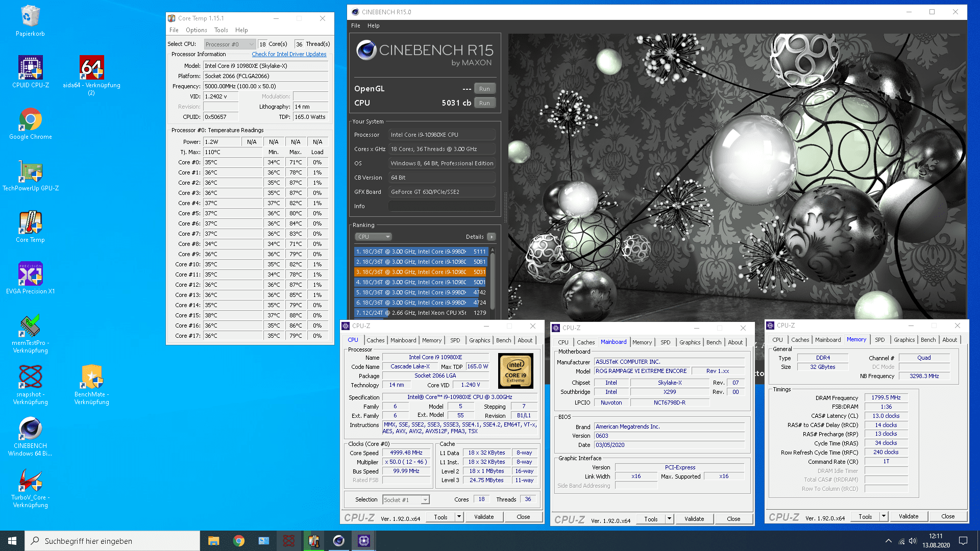Select ranking entry 1 with score 5111
The image size is (980, 551).
tap(421, 252)
